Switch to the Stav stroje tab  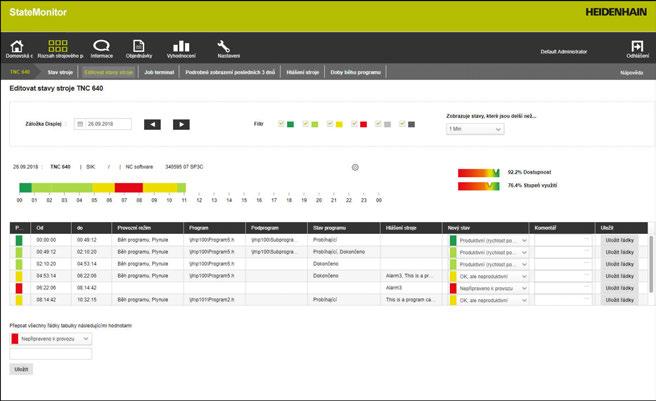(60, 72)
